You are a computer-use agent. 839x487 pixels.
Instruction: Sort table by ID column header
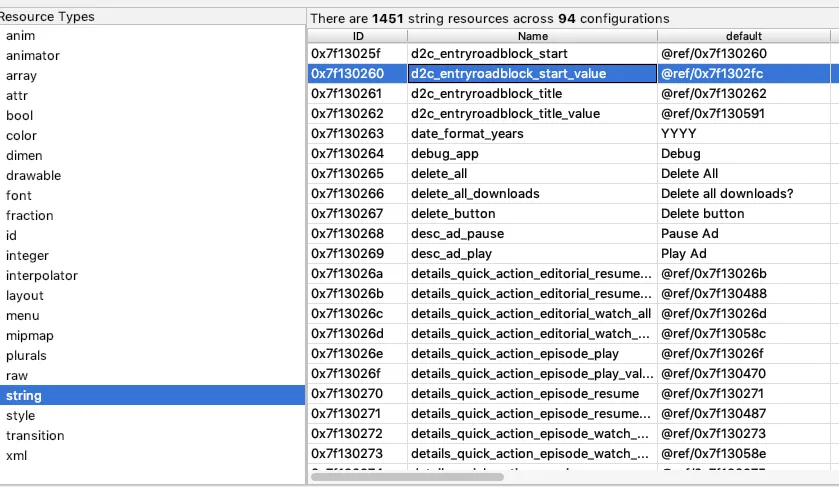click(357, 36)
